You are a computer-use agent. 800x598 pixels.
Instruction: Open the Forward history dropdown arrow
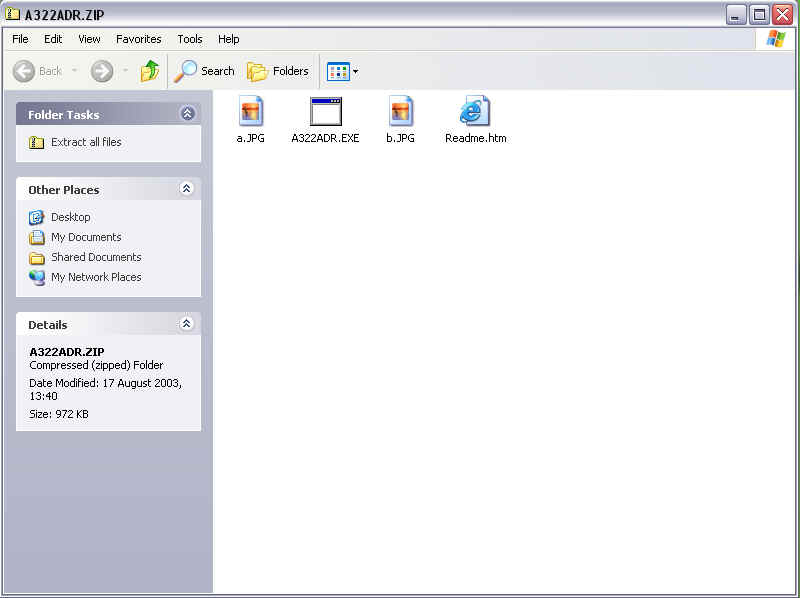pos(126,70)
